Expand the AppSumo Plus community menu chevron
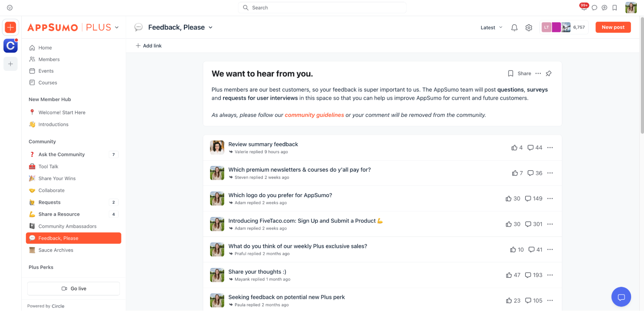Viewport: 644px width, 311px height. 117,27
